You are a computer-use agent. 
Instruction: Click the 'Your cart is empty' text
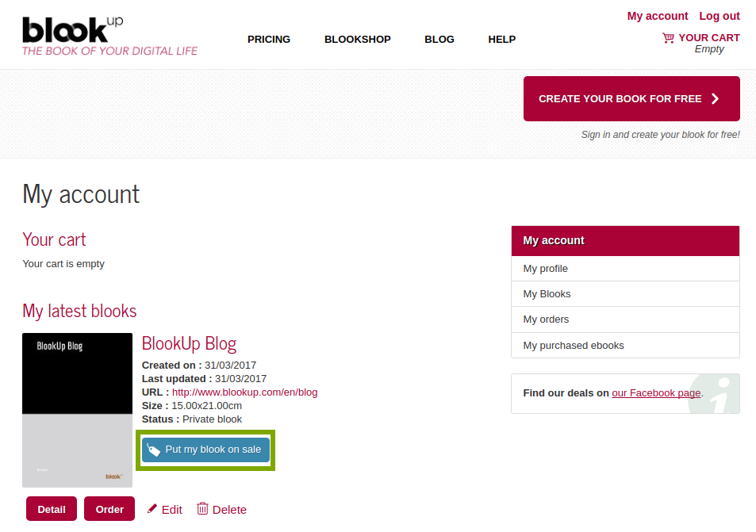pos(63,264)
